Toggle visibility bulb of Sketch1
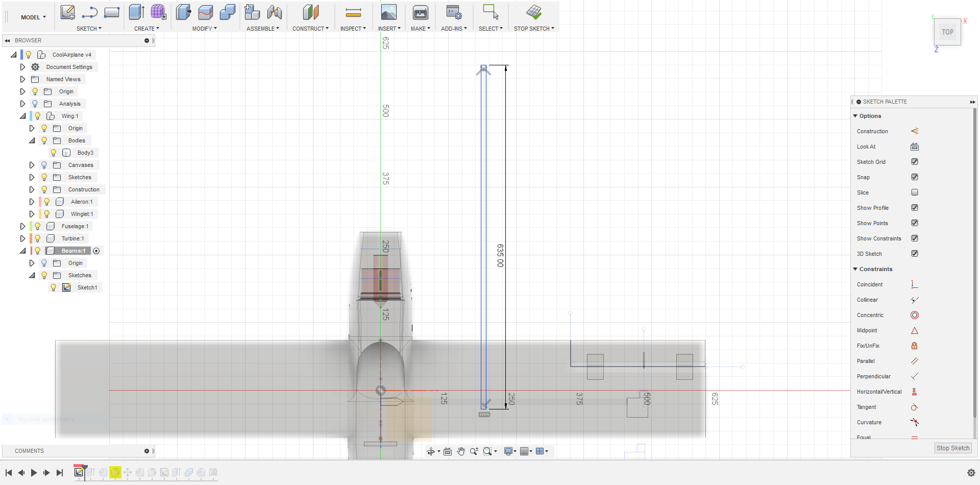The image size is (980, 485). pyautogui.click(x=53, y=287)
